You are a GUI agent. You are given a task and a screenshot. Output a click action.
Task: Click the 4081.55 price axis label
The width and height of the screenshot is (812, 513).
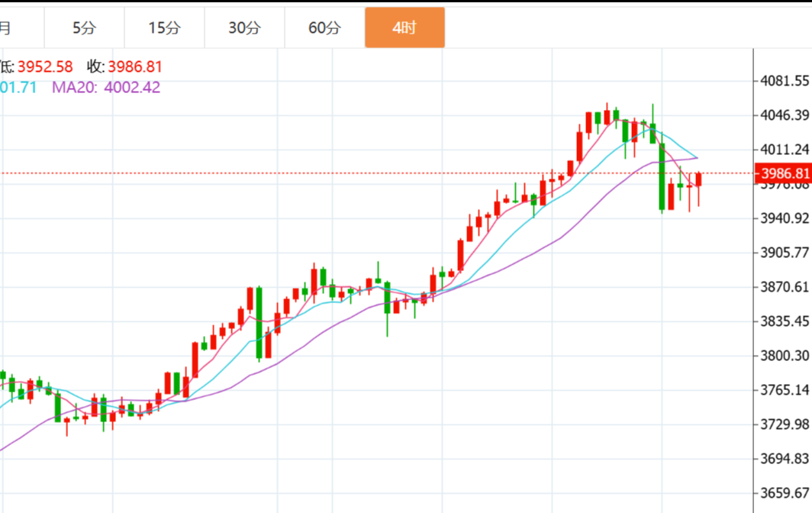coord(784,80)
